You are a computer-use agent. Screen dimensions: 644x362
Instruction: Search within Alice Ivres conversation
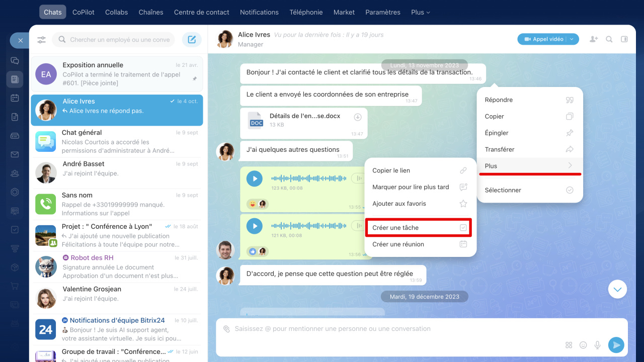tap(609, 39)
